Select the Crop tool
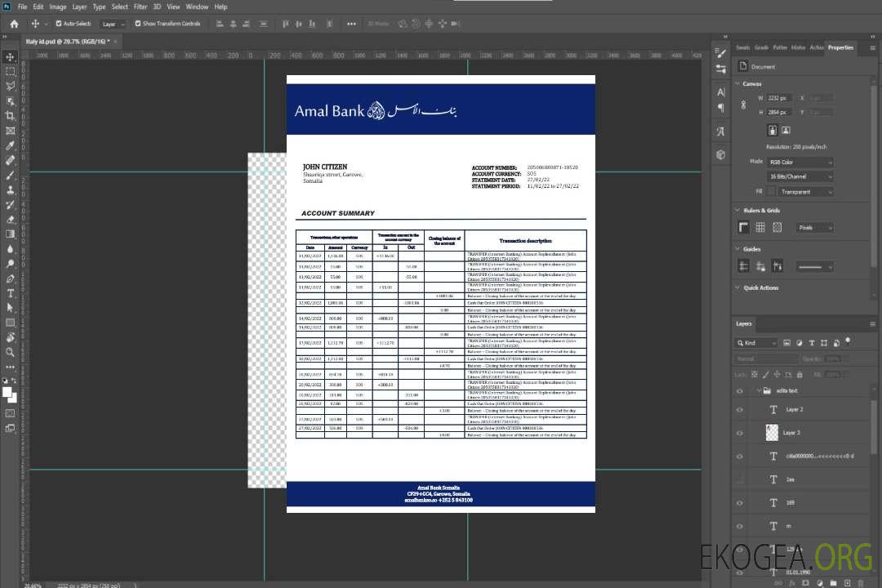 point(10,116)
